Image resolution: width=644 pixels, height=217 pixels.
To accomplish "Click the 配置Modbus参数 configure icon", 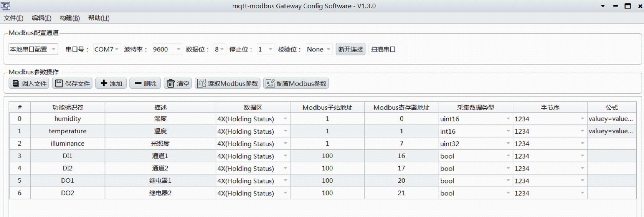I will point(270,84).
